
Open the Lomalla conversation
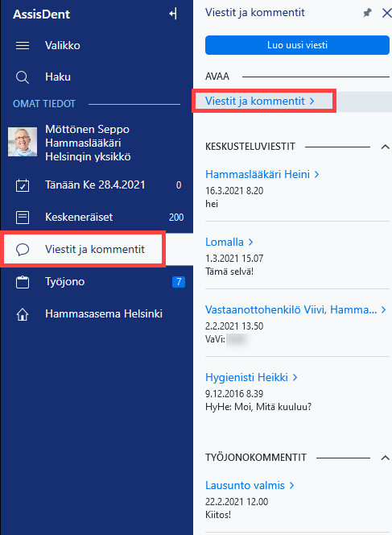(229, 242)
